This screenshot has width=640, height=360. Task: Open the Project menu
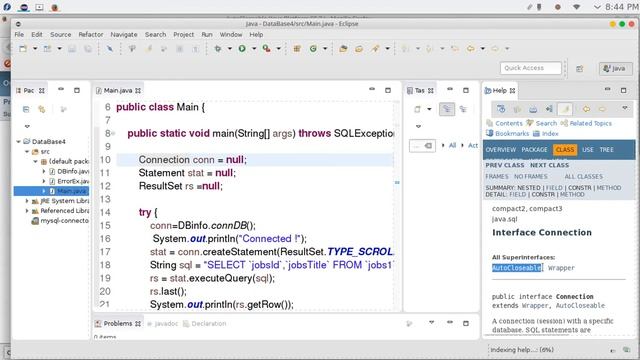pos(184,35)
